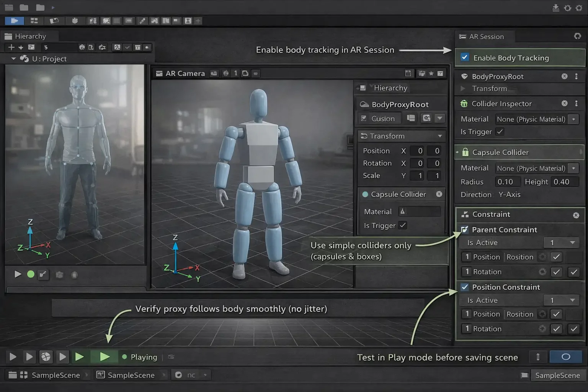Select the Play tool in the top toolbar
588x392 pixels.
pyautogui.click(x=14, y=21)
